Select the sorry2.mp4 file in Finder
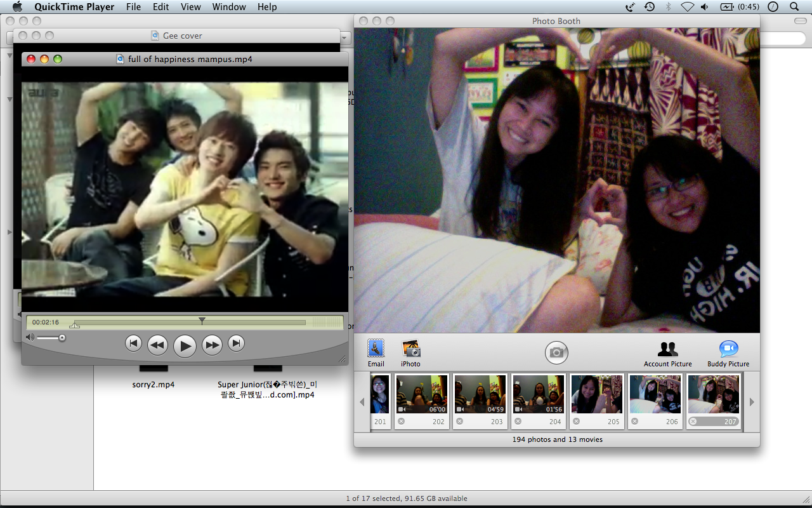This screenshot has height=508, width=812. [x=154, y=384]
